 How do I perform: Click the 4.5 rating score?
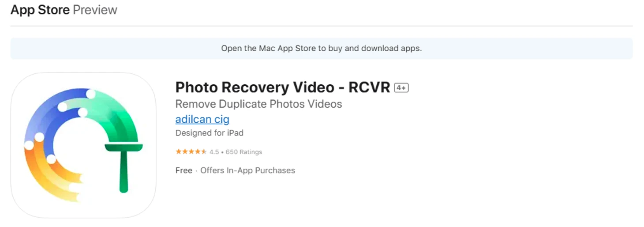coord(214,152)
